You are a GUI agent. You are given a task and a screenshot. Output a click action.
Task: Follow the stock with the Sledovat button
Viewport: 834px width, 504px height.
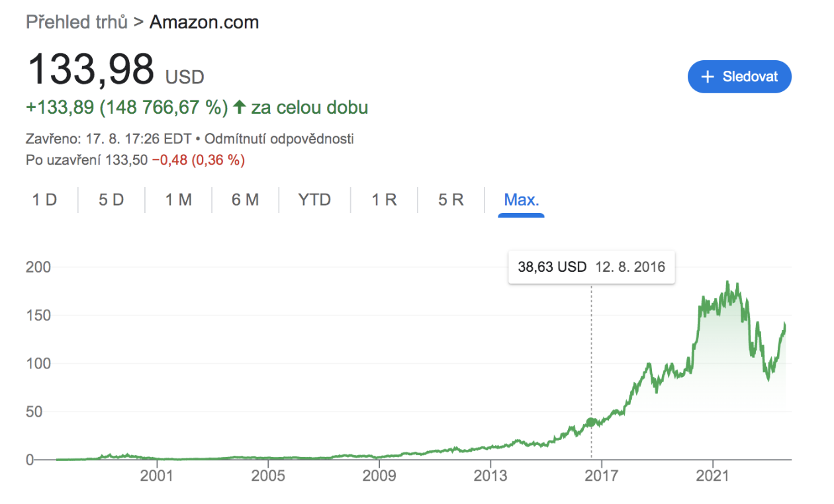click(x=740, y=77)
